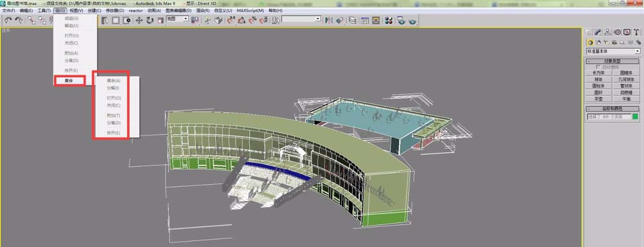Select the Cameras category icon
The height and width of the screenshot is (247, 644).
(x=614, y=42)
